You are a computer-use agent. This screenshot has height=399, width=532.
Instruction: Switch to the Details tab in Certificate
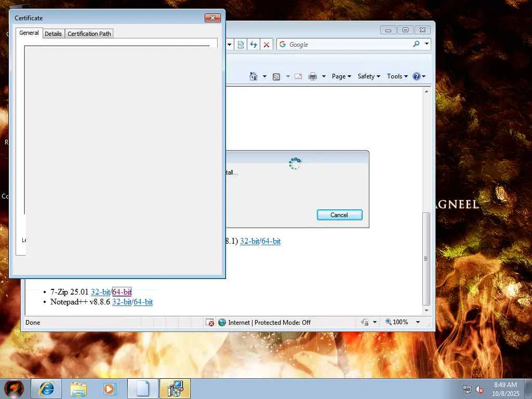point(54,34)
